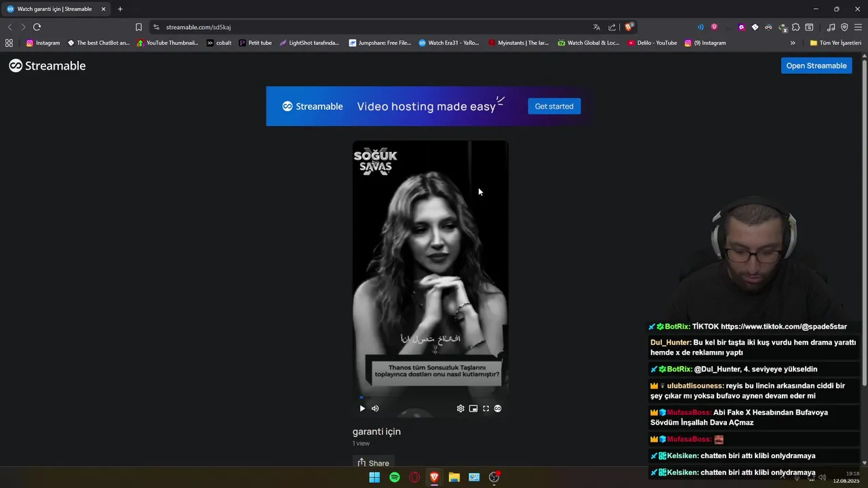Open the (9) Instagram bookmark
868x488 pixels.
[x=705, y=43]
